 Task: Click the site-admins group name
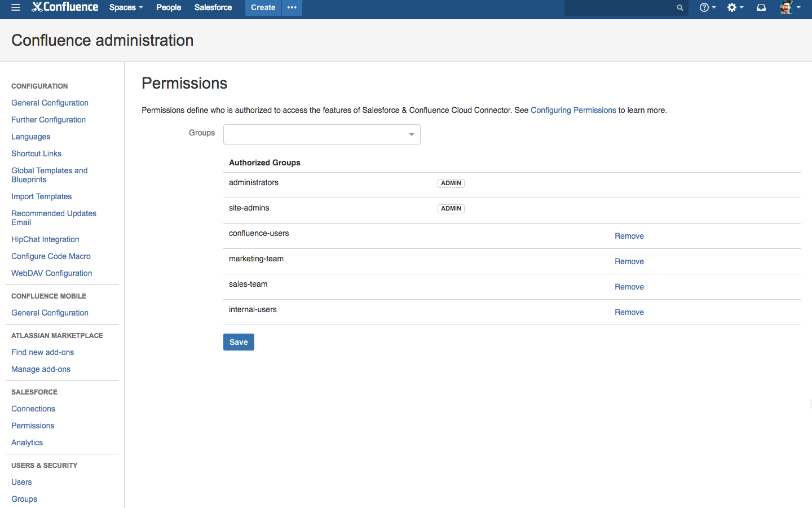tap(249, 208)
